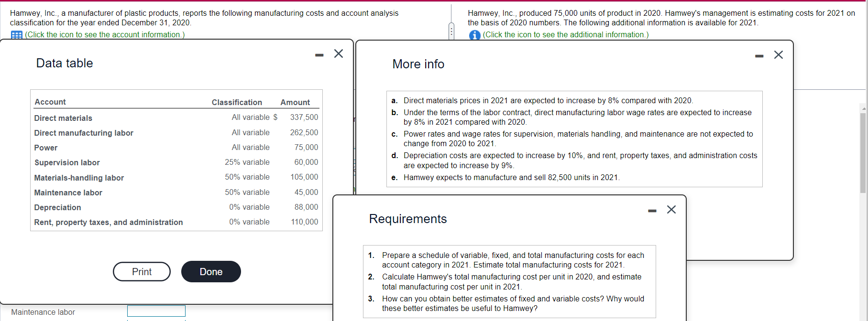Click item b about labor contract wage rates
The image size is (868, 321).
point(577,117)
